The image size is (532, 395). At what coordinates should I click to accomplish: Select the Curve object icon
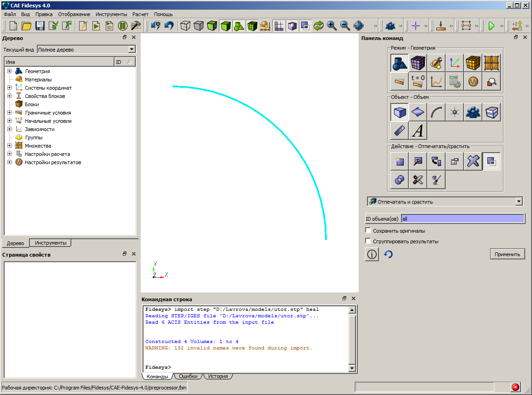[x=436, y=112]
